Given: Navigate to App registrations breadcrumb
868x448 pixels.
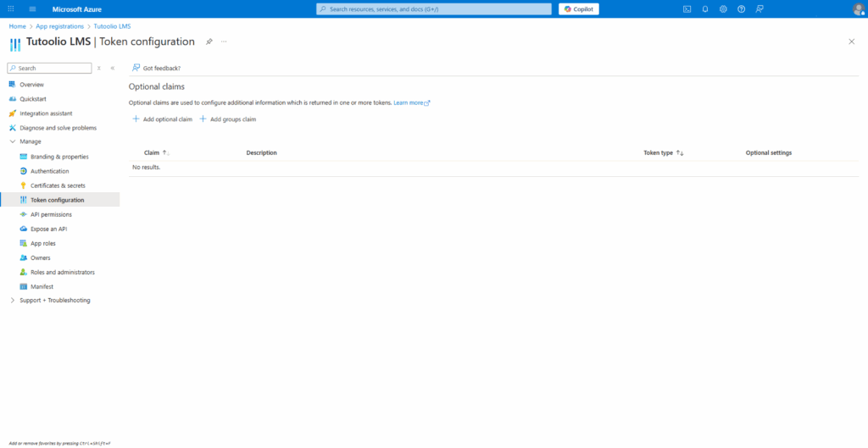Looking at the screenshot, I should click(59, 26).
